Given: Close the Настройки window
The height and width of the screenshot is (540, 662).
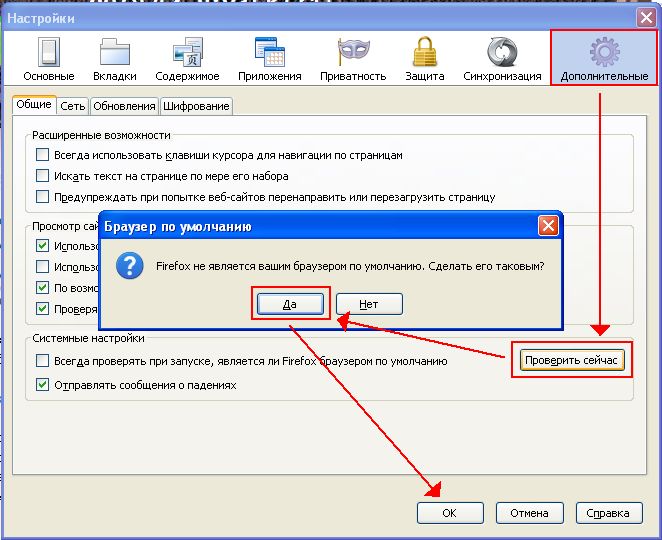Looking at the screenshot, I should tap(646, 18).
